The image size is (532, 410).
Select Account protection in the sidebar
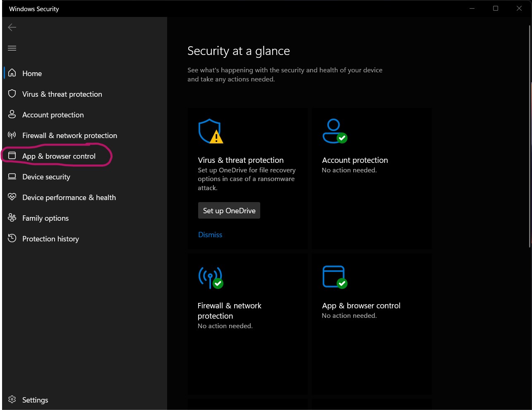[x=53, y=115]
